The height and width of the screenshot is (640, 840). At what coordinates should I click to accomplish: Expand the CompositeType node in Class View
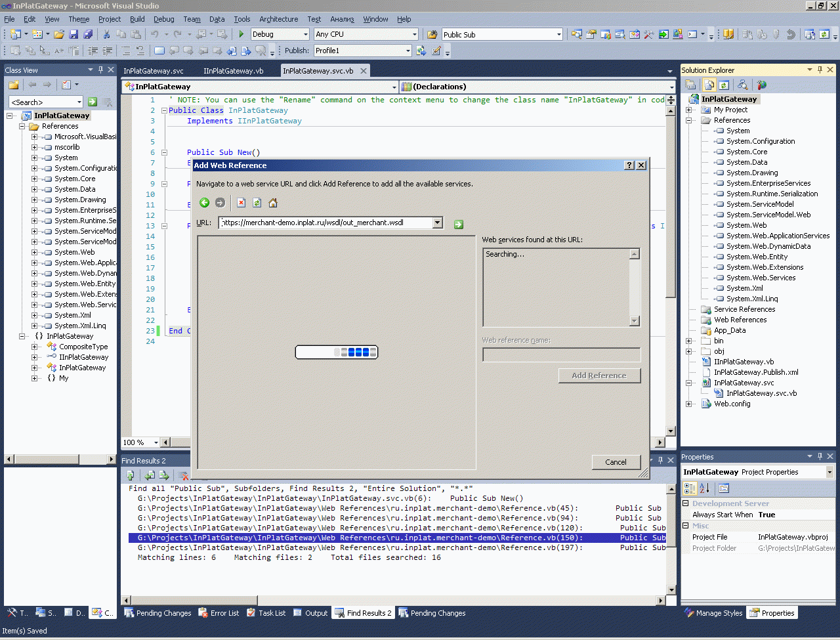35,347
